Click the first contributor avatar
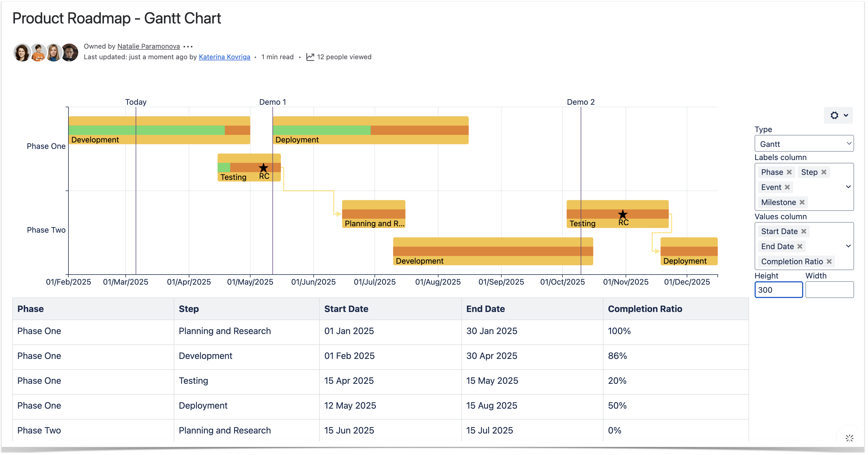 click(22, 53)
